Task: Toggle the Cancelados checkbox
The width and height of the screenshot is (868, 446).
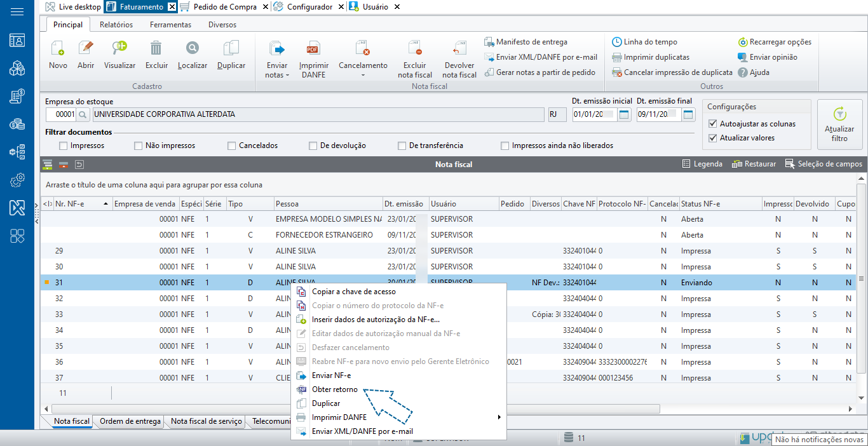Action: pos(231,145)
